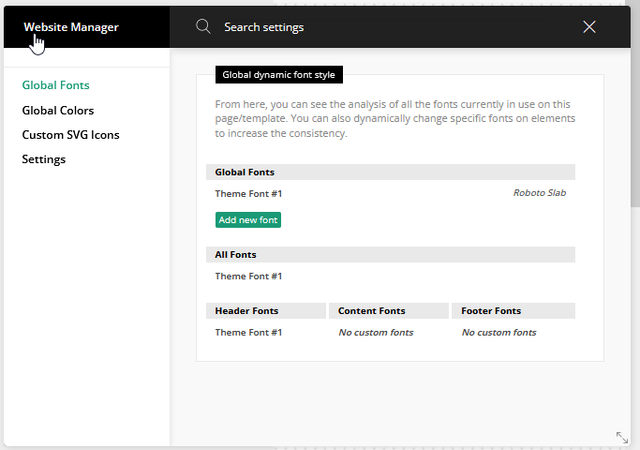The height and width of the screenshot is (450, 640).
Task: Click the All Fonts heading
Action: click(391, 254)
